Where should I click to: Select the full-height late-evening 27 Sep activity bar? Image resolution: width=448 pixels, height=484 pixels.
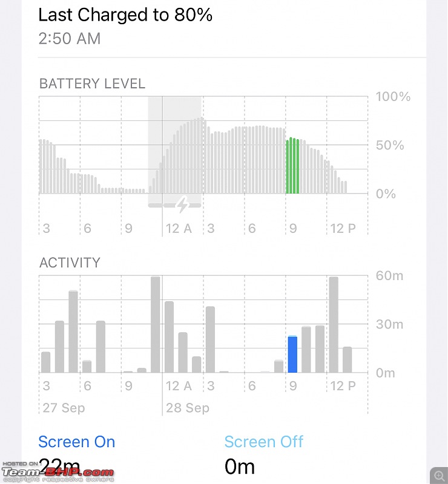[156, 325]
